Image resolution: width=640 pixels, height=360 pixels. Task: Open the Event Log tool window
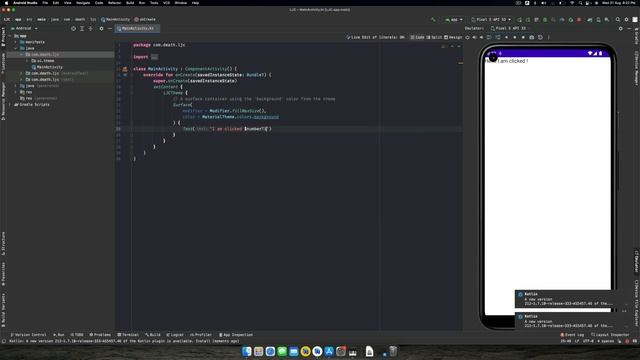(x=572, y=335)
